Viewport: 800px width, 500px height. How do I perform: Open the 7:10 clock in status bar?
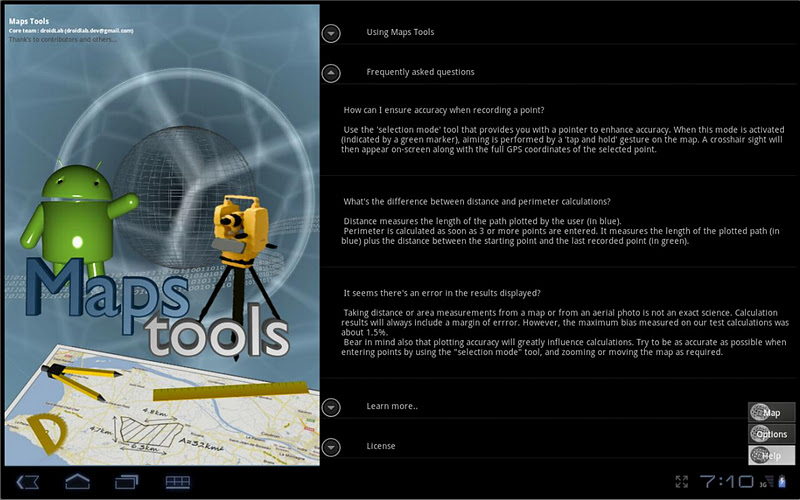pyautogui.click(x=727, y=481)
